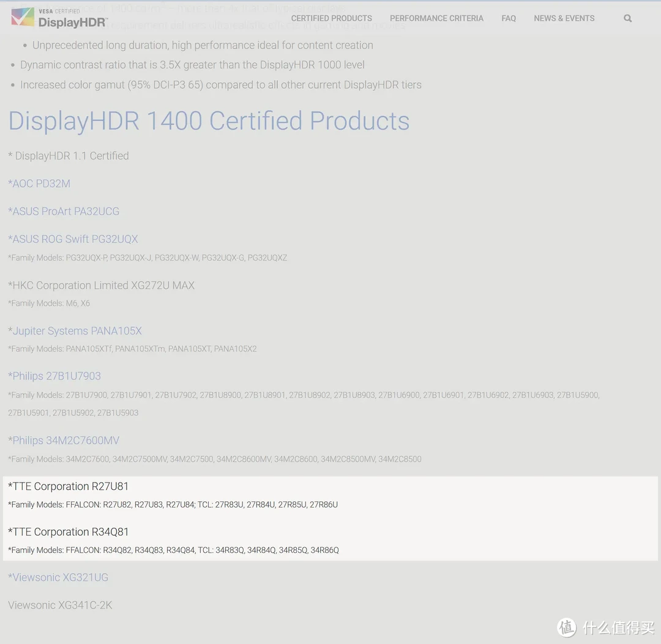Open the Performance Criteria menu
The height and width of the screenshot is (644, 661).
(x=436, y=18)
